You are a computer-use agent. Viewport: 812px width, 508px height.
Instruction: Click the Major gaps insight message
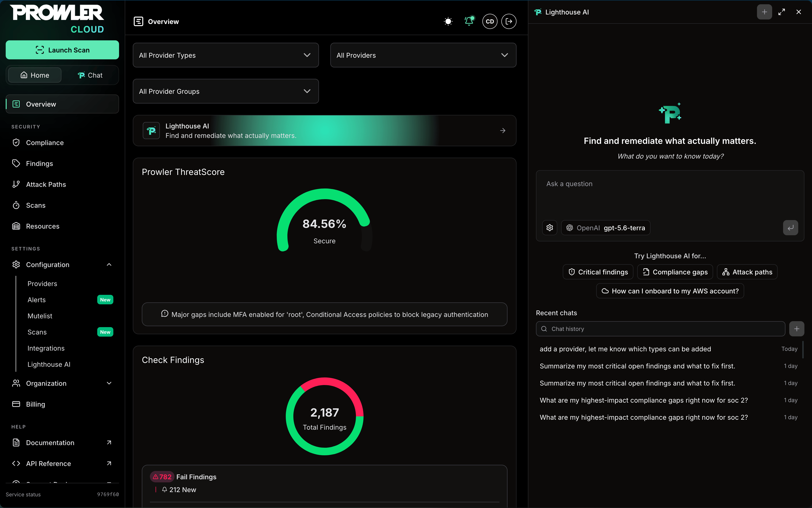[x=324, y=315]
